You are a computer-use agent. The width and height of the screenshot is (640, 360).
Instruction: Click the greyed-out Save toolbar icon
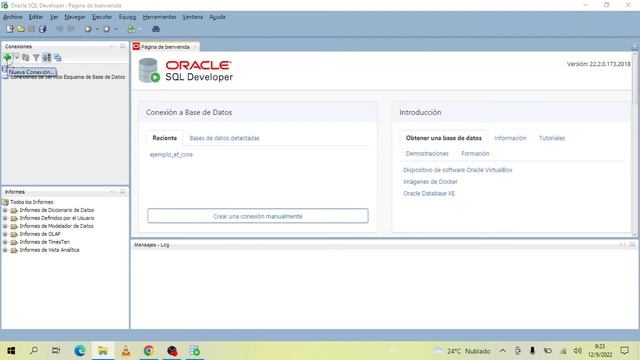point(31,29)
